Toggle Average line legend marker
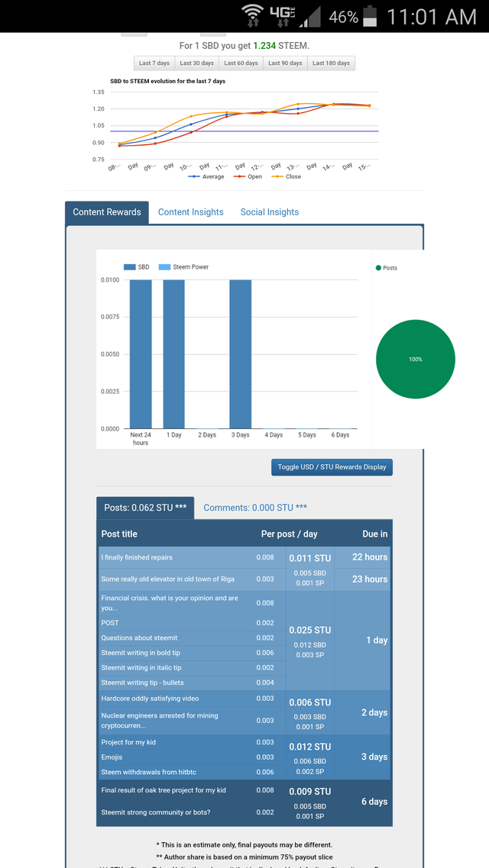 click(x=206, y=176)
